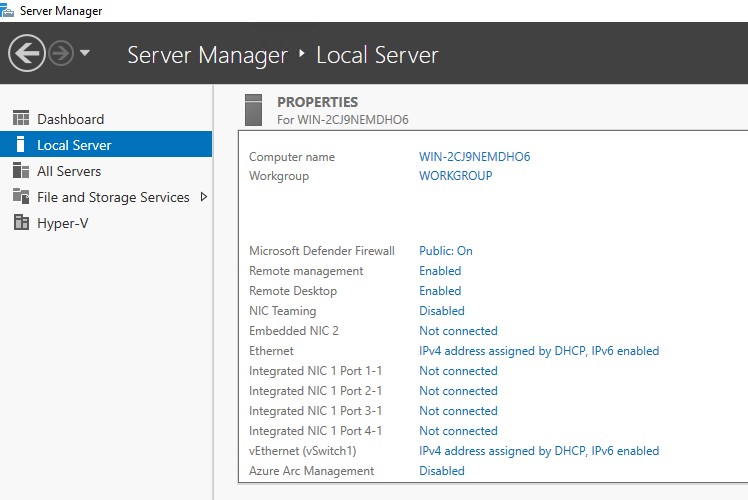Click the forward navigation arrow button
Image resolution: width=748 pixels, height=500 pixels.
click(x=61, y=53)
